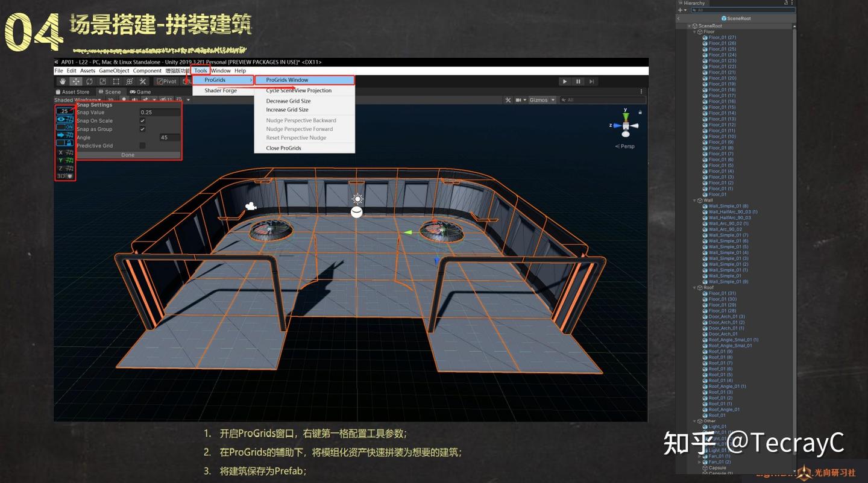The width and height of the screenshot is (868, 483).
Task: Click the Done button in Snap Settings
Action: click(127, 155)
